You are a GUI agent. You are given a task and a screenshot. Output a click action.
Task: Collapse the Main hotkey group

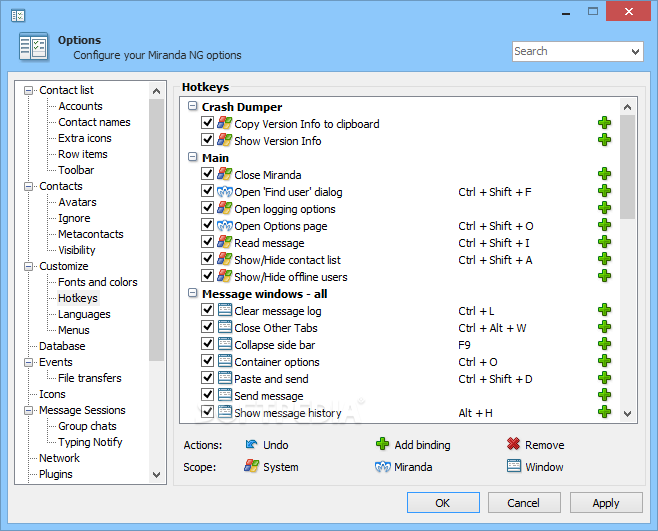point(192,157)
